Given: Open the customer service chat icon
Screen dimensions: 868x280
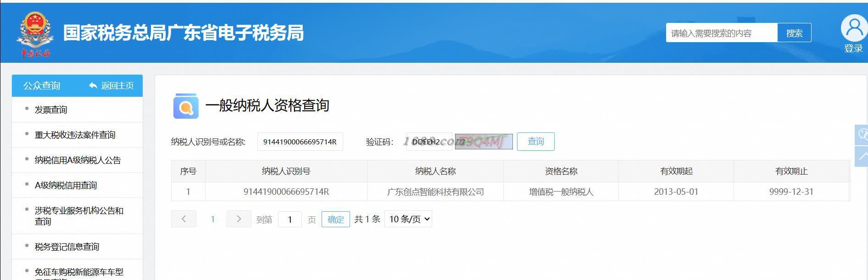Looking at the screenshot, I should [x=862, y=135].
